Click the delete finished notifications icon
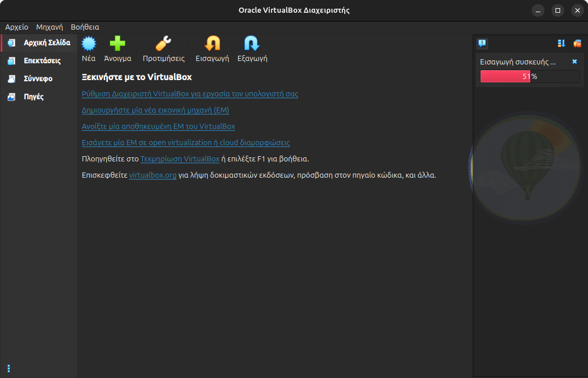This screenshot has height=378, width=588. tap(577, 44)
